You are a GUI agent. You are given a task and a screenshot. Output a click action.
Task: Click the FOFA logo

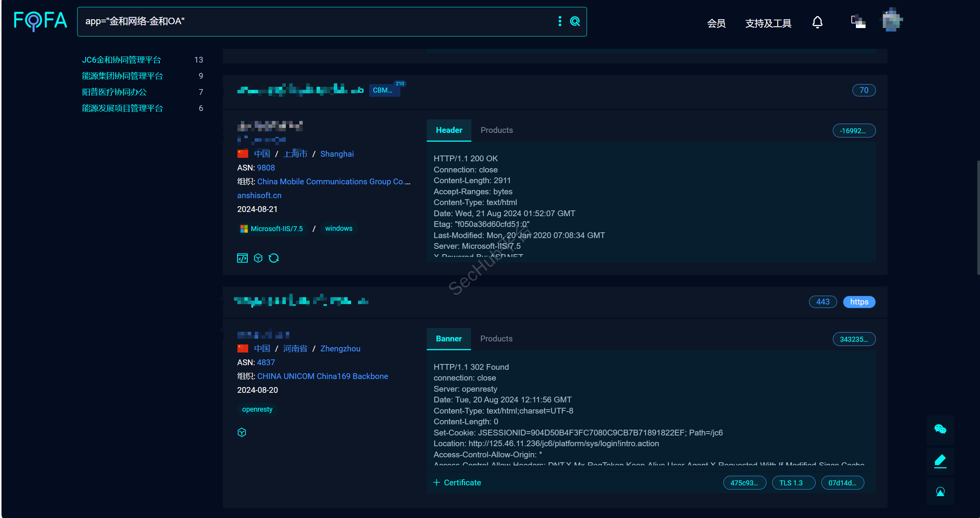[40, 21]
